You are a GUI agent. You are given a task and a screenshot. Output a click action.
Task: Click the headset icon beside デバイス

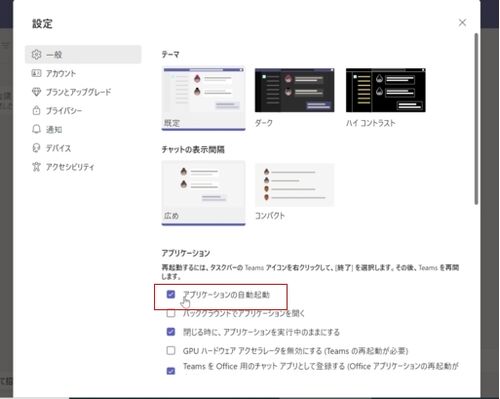(36, 148)
